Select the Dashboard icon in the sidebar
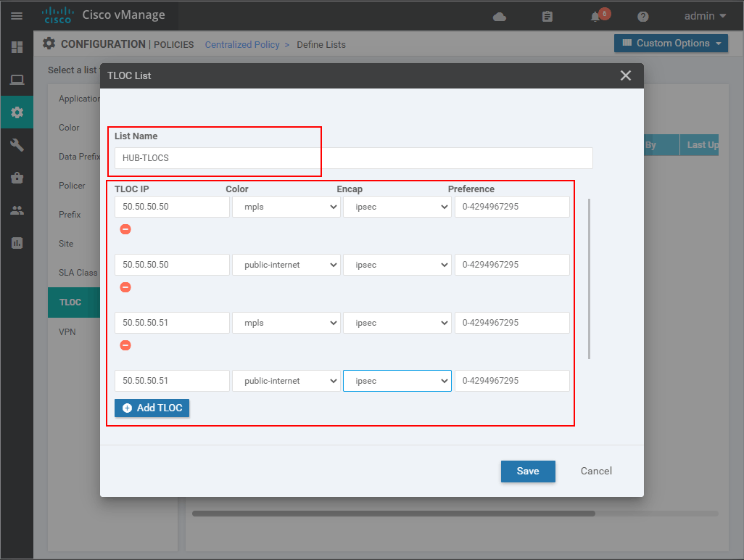This screenshot has height=560, width=744. (16, 46)
